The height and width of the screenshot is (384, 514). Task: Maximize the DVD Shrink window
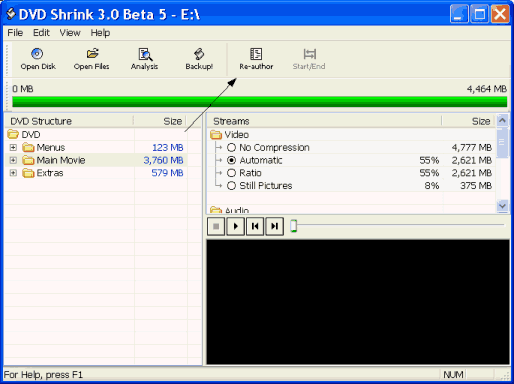click(480, 14)
